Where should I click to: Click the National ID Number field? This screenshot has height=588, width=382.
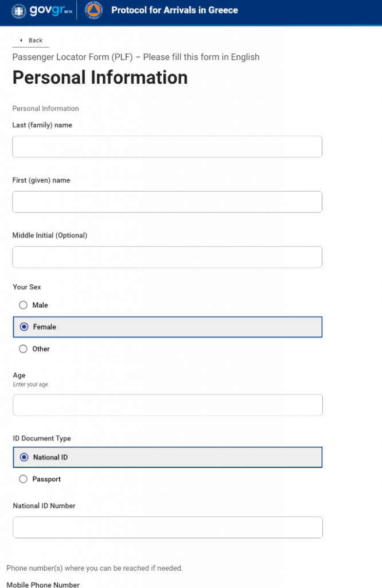(x=167, y=527)
